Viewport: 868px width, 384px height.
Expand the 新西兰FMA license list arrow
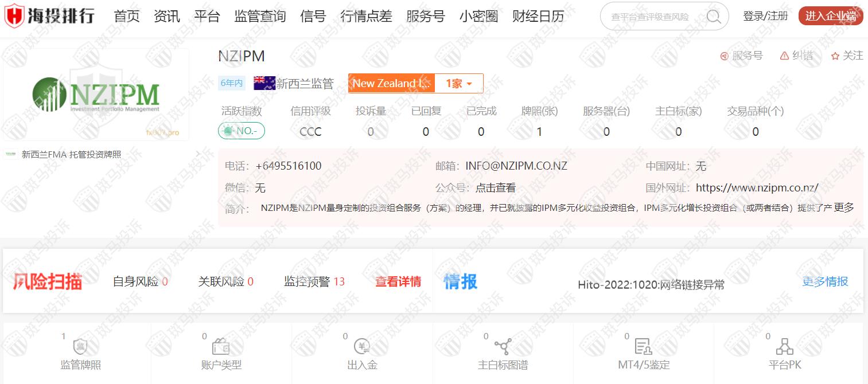pos(198,154)
